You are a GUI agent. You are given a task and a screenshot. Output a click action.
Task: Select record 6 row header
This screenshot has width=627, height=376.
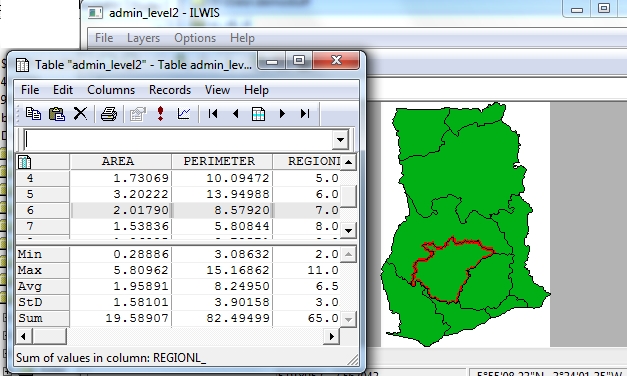[42, 210]
